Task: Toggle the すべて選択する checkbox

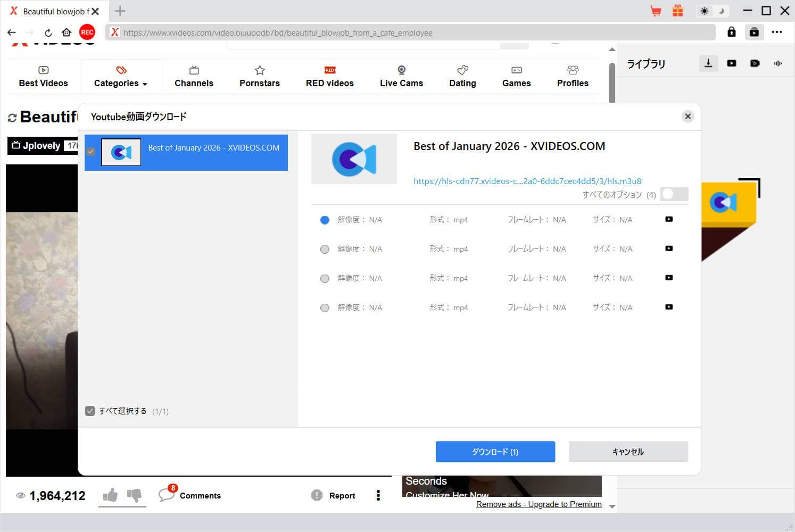Action: point(90,411)
